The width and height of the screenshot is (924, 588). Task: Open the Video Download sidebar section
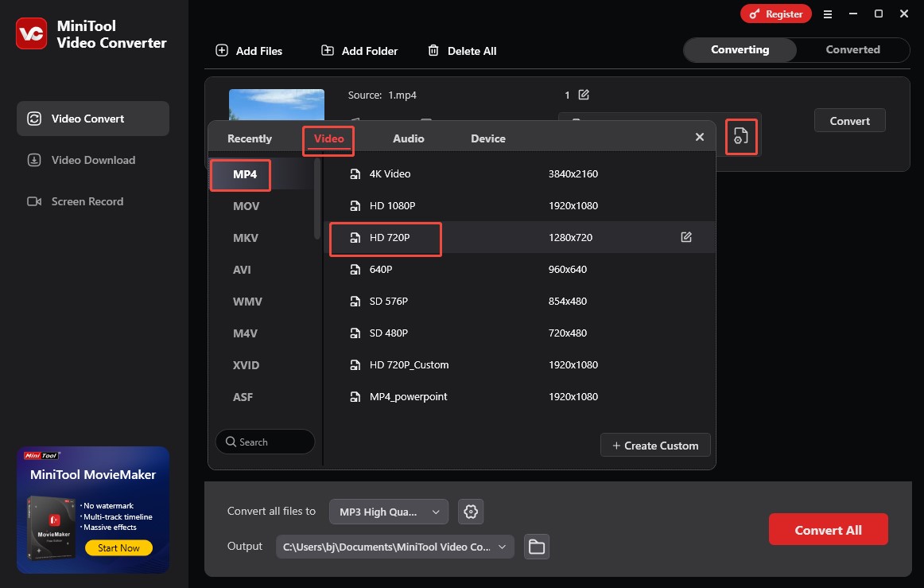click(93, 160)
